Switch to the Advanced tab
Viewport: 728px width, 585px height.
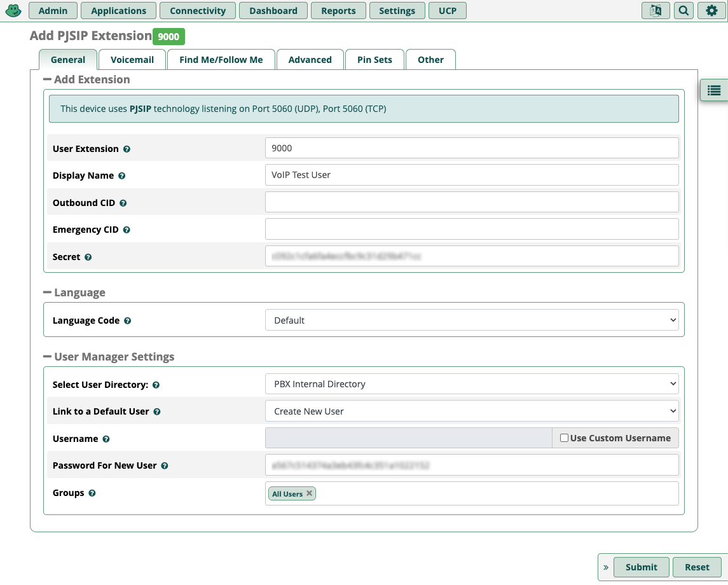point(310,59)
